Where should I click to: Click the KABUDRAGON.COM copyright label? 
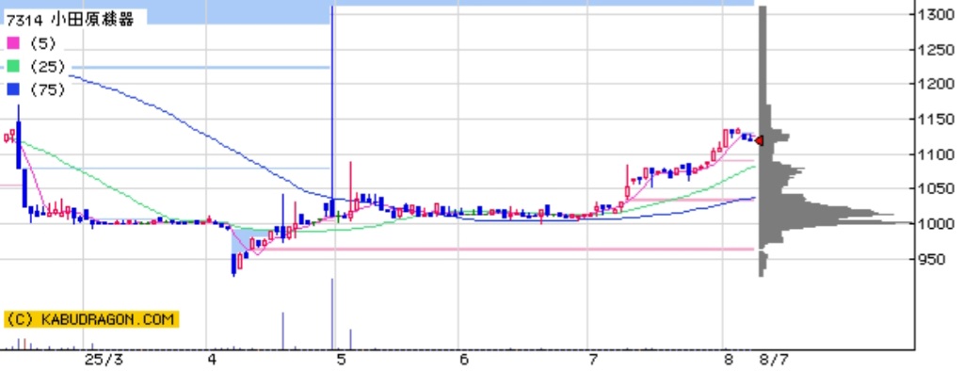tap(91, 319)
